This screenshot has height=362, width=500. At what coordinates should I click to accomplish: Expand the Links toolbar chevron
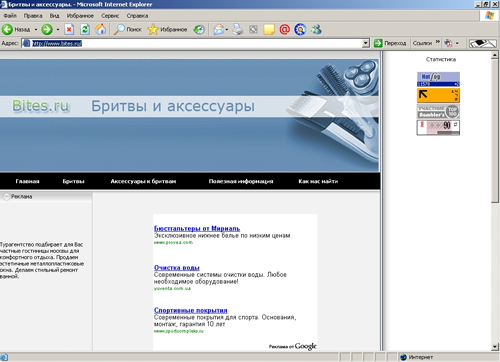pyautogui.click(x=438, y=42)
